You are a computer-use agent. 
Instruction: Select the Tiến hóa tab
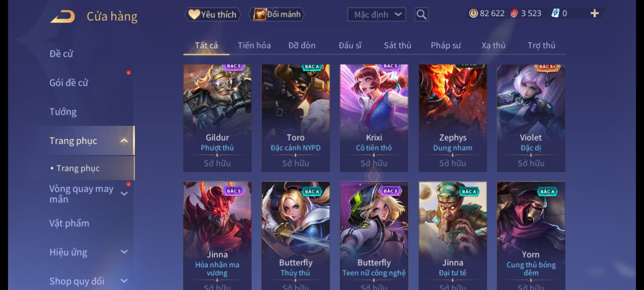(254, 45)
